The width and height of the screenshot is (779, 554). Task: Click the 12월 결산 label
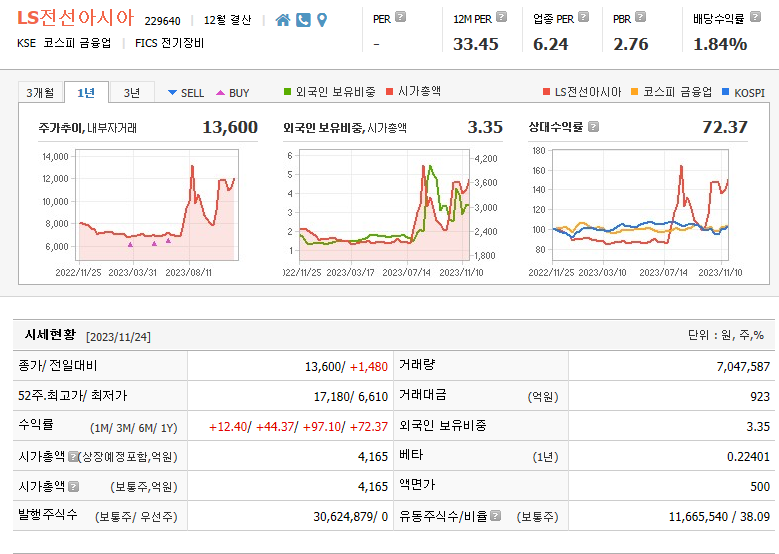click(228, 20)
